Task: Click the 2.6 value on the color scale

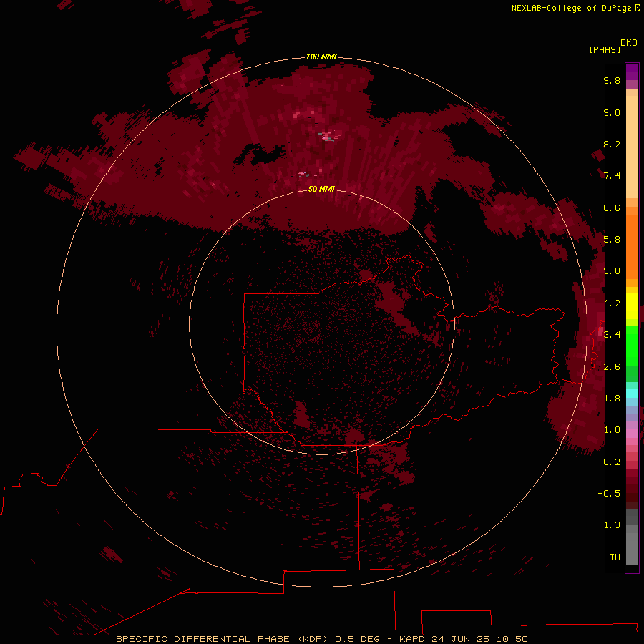Action: (x=612, y=367)
